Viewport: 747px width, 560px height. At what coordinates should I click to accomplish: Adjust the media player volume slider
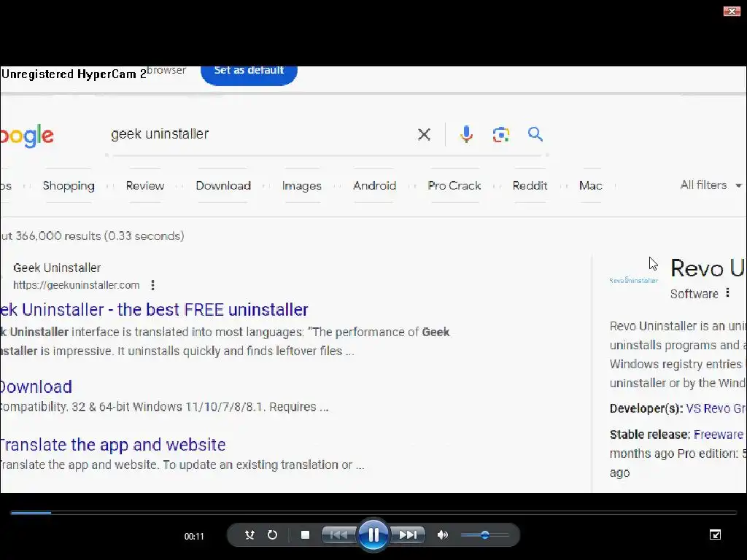pos(485,534)
